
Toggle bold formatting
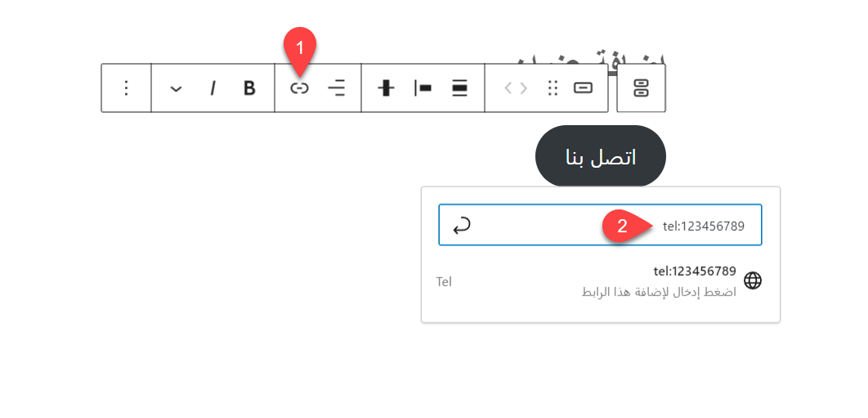(250, 88)
